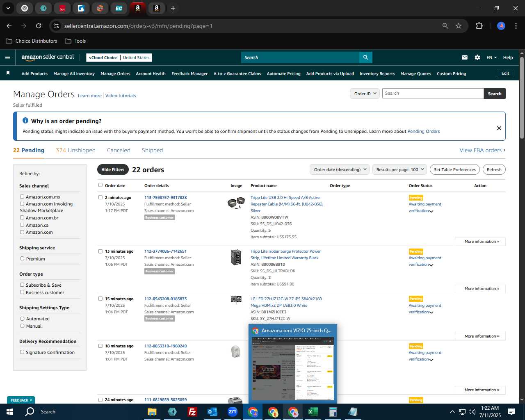Open the Seller Central hamburger menu
Image resolution: width=525 pixels, height=420 pixels.
coord(7,57)
